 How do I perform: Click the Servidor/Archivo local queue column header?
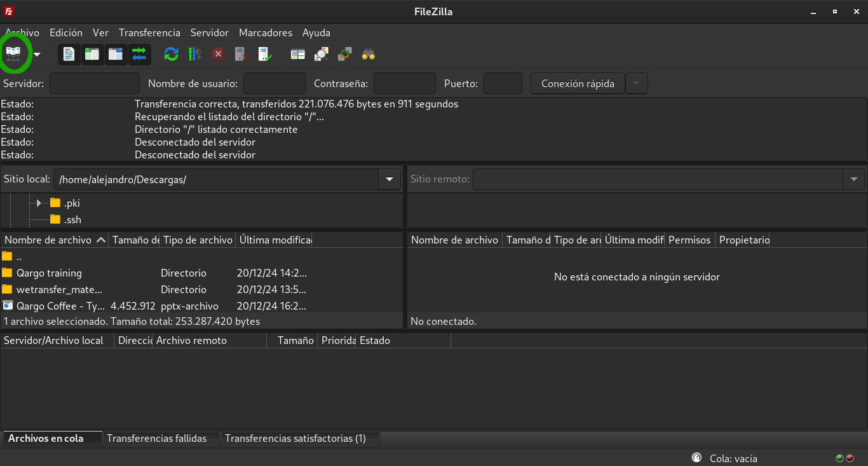click(x=58, y=340)
